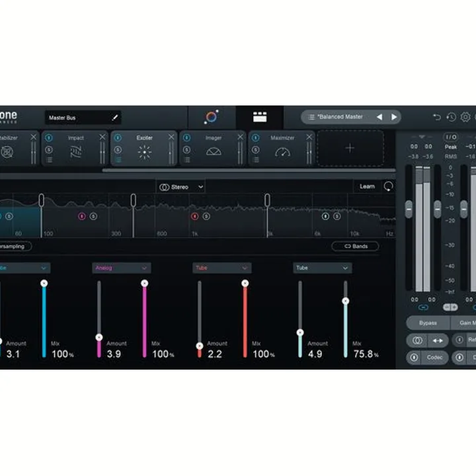Image resolution: width=476 pixels, height=476 pixels.
Task: Open the settings gear icon
Action: 465,117
